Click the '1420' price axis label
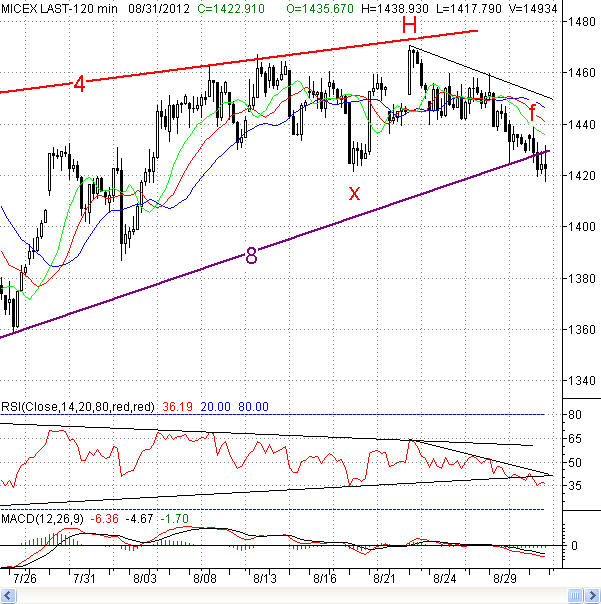 click(581, 176)
